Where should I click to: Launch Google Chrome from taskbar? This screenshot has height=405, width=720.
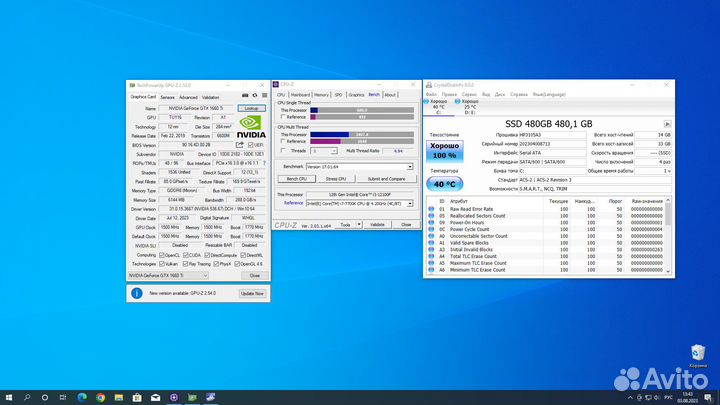point(100,397)
